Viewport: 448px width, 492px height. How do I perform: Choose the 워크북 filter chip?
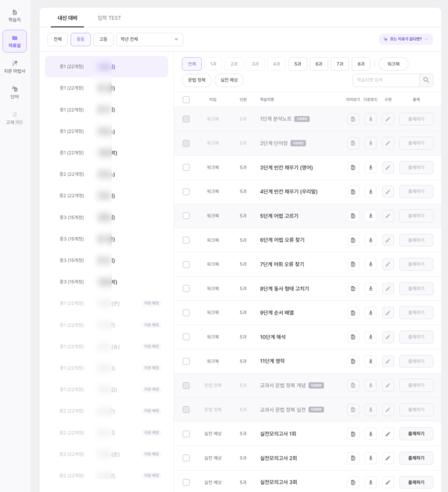(393, 64)
